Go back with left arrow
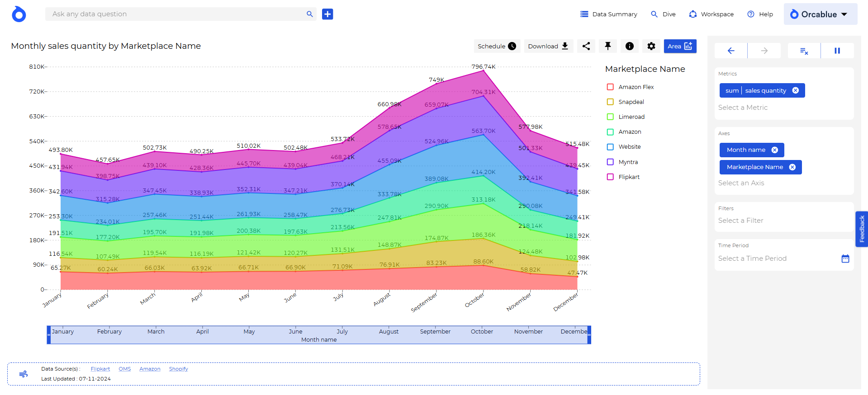 [x=731, y=51]
